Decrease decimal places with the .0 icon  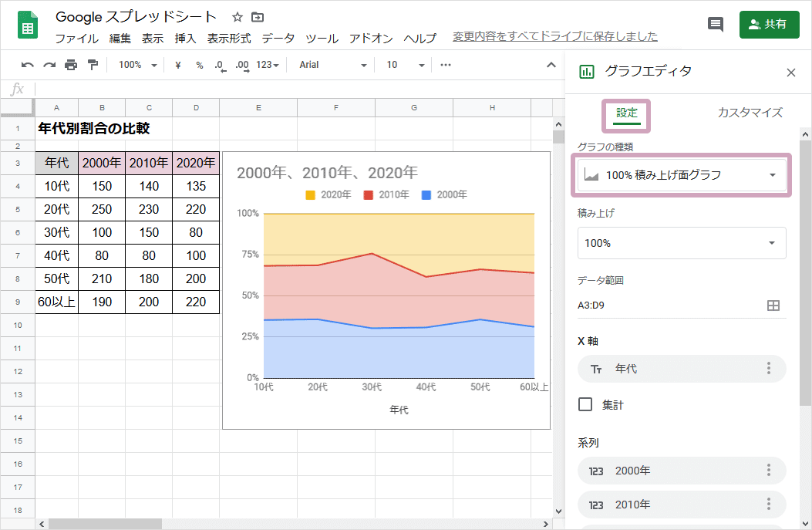pyautogui.click(x=220, y=66)
